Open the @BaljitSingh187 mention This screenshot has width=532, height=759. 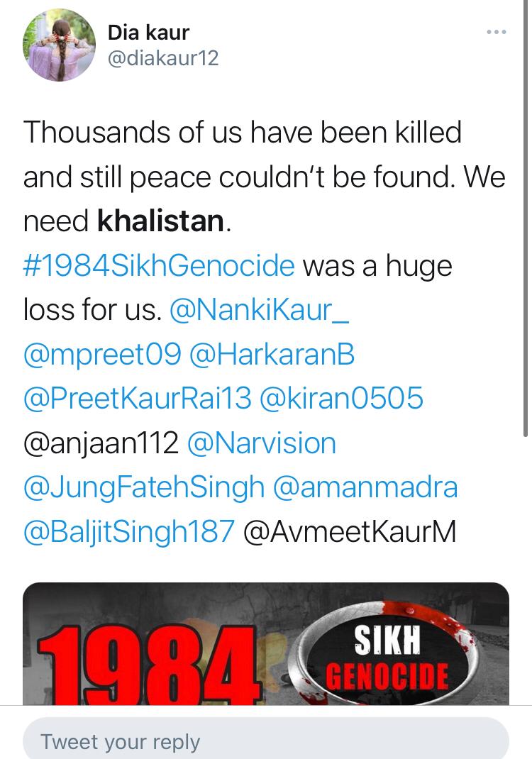click(129, 531)
